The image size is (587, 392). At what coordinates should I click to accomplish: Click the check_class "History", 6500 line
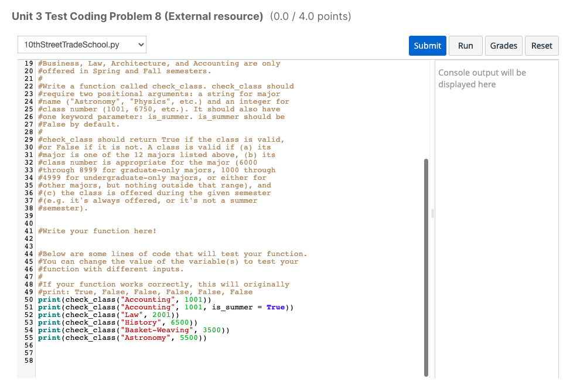(x=118, y=322)
